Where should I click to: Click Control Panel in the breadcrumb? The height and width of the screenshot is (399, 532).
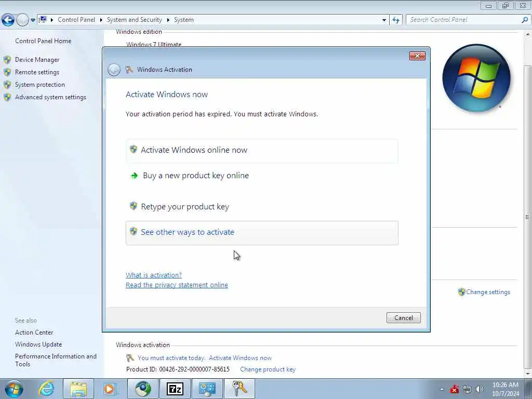click(76, 20)
